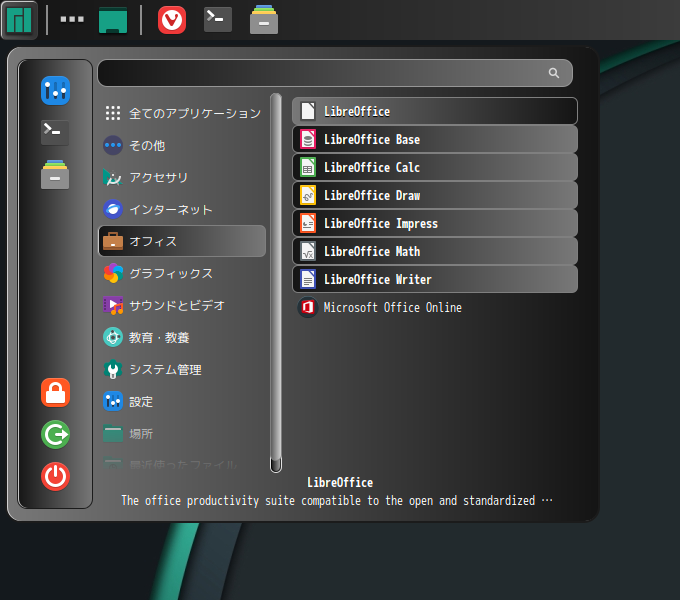Click into the menu search field

[x=335, y=73]
